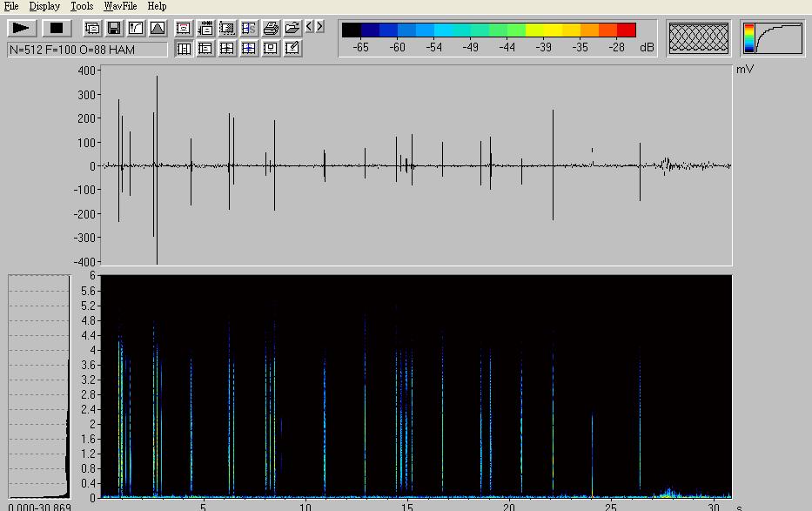This screenshot has width=812, height=511.
Task: Open the WavFile menu
Action: click(x=120, y=6)
